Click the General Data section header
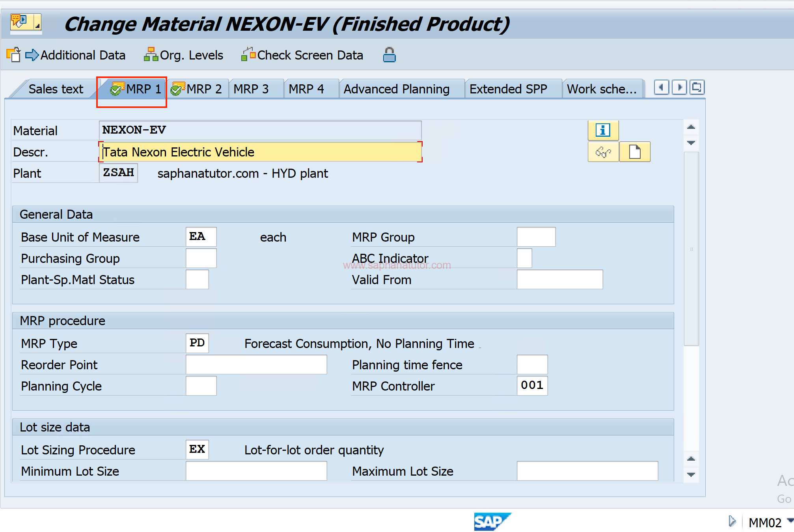 [343, 214]
